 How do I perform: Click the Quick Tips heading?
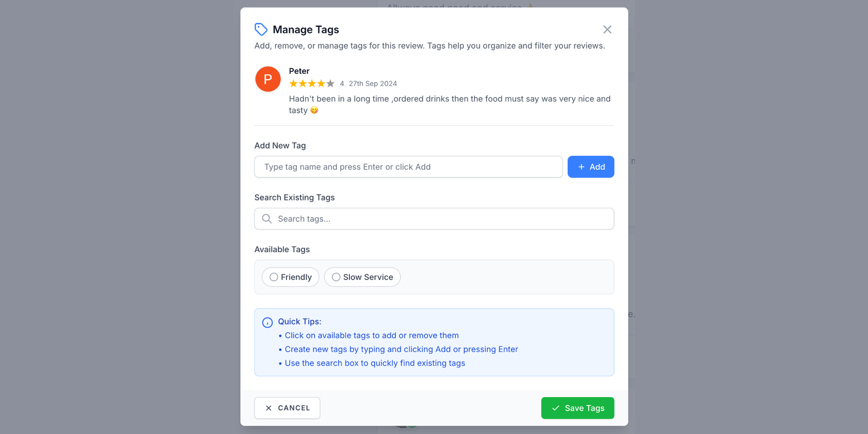[x=299, y=322]
